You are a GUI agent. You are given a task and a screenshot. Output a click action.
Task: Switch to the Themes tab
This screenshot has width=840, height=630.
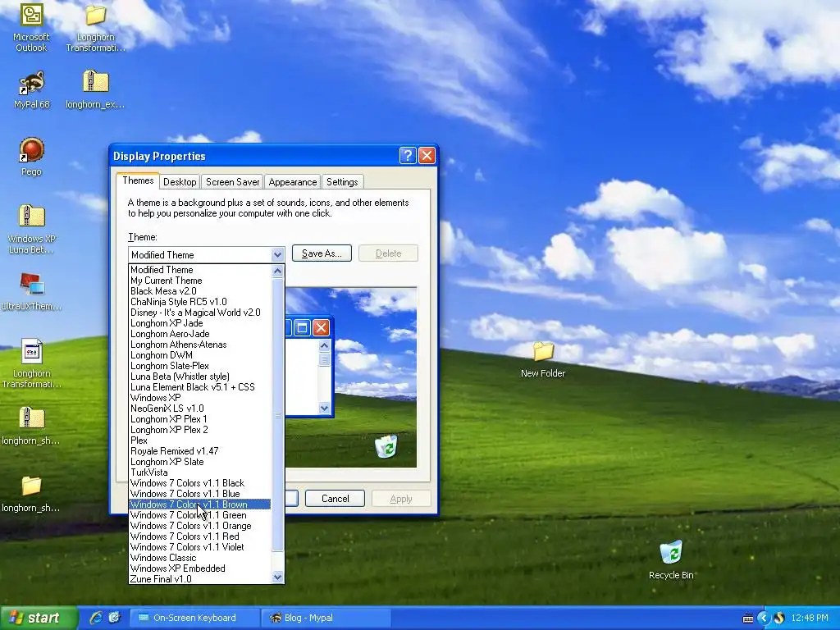coord(138,180)
